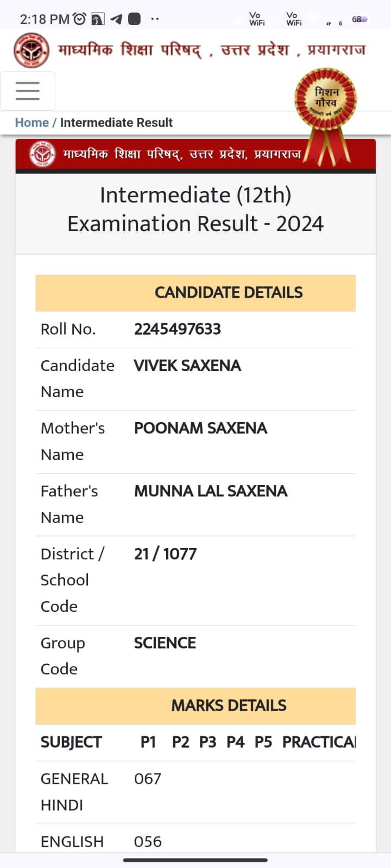Click the Hindi board title in the header
This screenshot has height=868, width=391.
pos(212,50)
